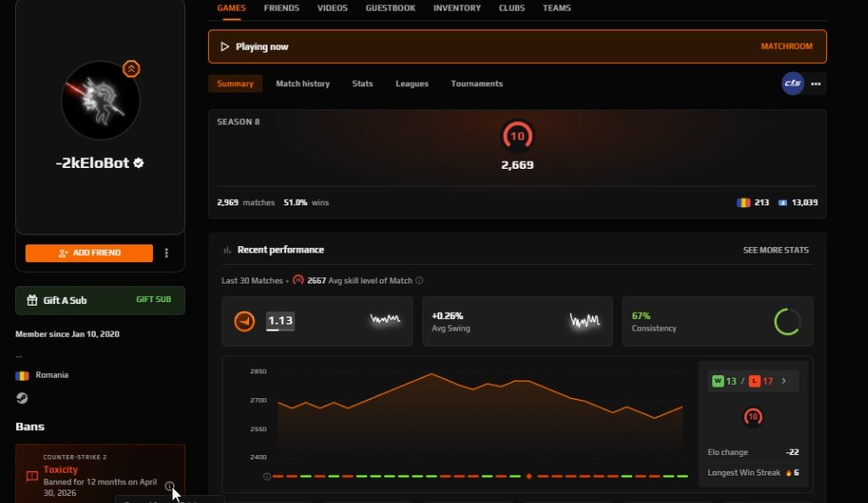868x503 pixels.
Task: Open the Teams tab
Action: point(557,8)
